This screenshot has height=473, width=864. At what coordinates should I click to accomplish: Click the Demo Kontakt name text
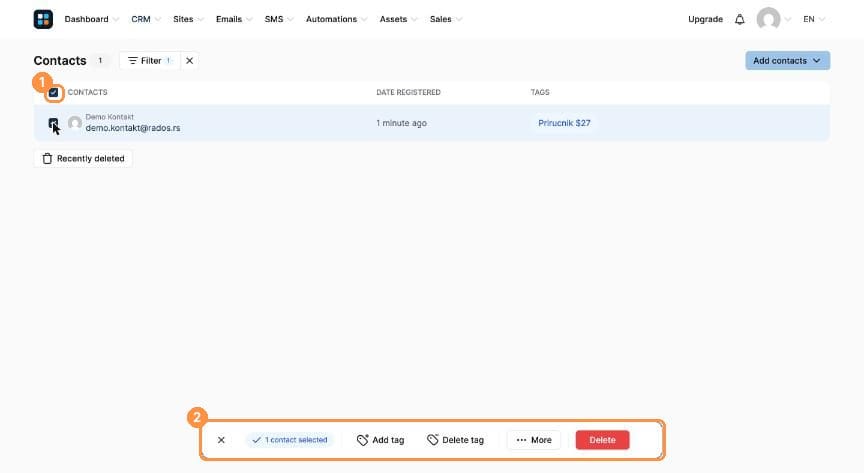(110, 117)
